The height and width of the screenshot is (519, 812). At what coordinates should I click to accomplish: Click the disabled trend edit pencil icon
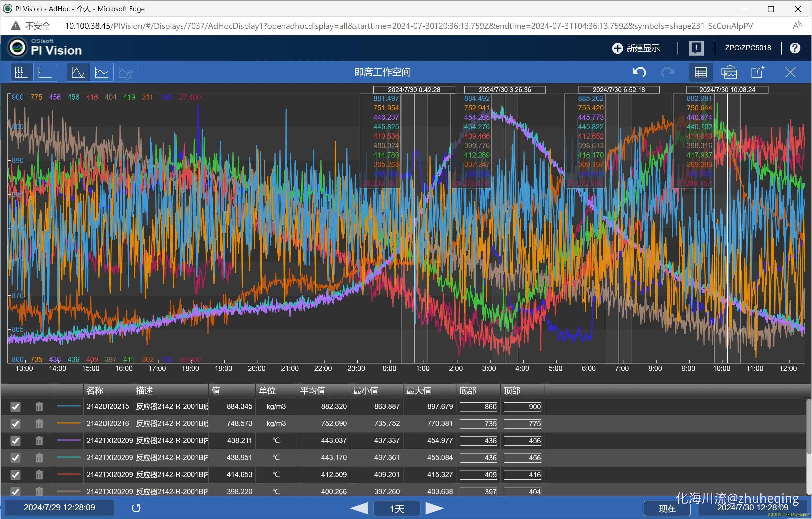click(125, 72)
